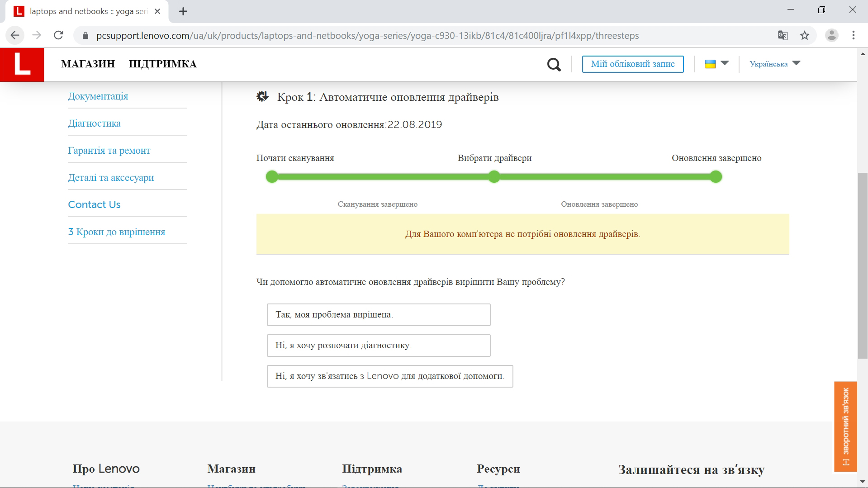Click the no driver updates needed message
This screenshot has width=868, height=488.
(522, 234)
